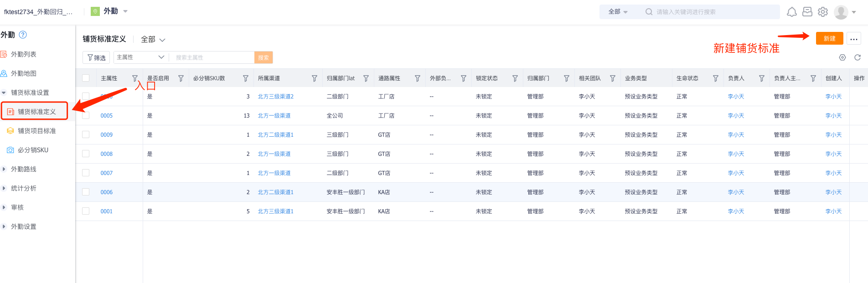
Task: Open the table column settings icon
Action: click(x=842, y=57)
